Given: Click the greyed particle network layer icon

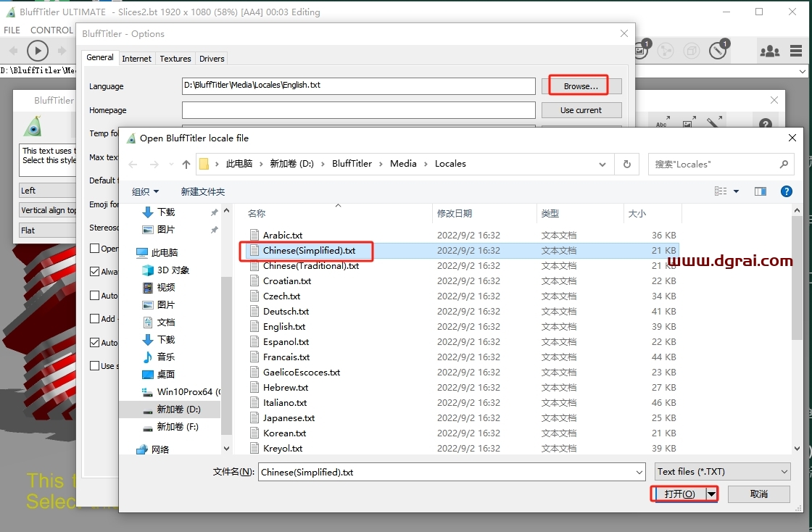Looking at the screenshot, I should click(x=666, y=51).
